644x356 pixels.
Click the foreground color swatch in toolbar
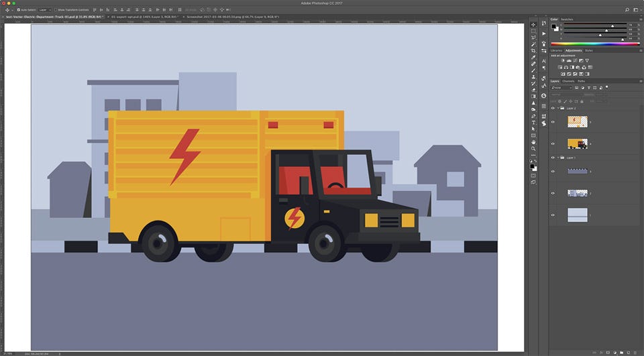(532, 166)
